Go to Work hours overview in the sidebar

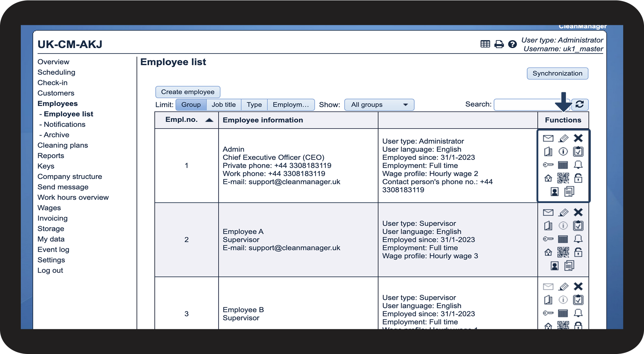click(x=73, y=197)
